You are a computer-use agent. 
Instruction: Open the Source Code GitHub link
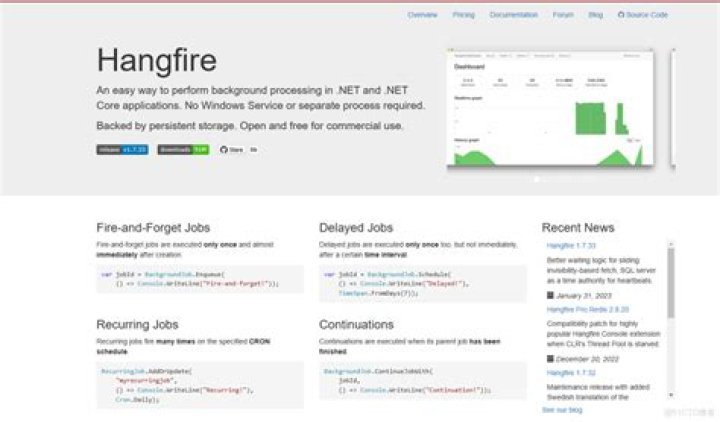pyautogui.click(x=642, y=15)
